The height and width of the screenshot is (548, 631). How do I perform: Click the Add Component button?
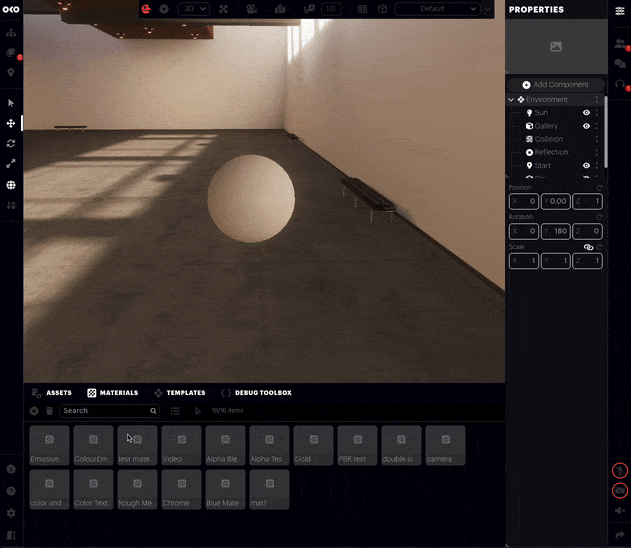(x=555, y=85)
